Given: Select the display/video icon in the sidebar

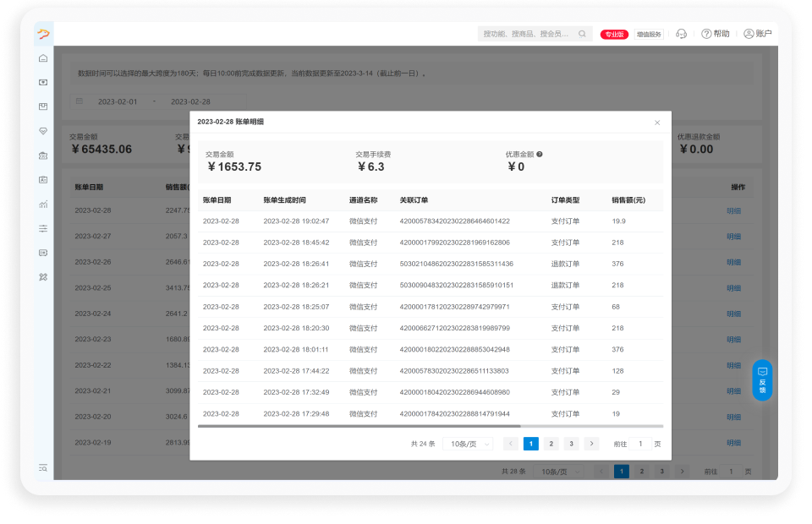Looking at the screenshot, I should click(43, 83).
